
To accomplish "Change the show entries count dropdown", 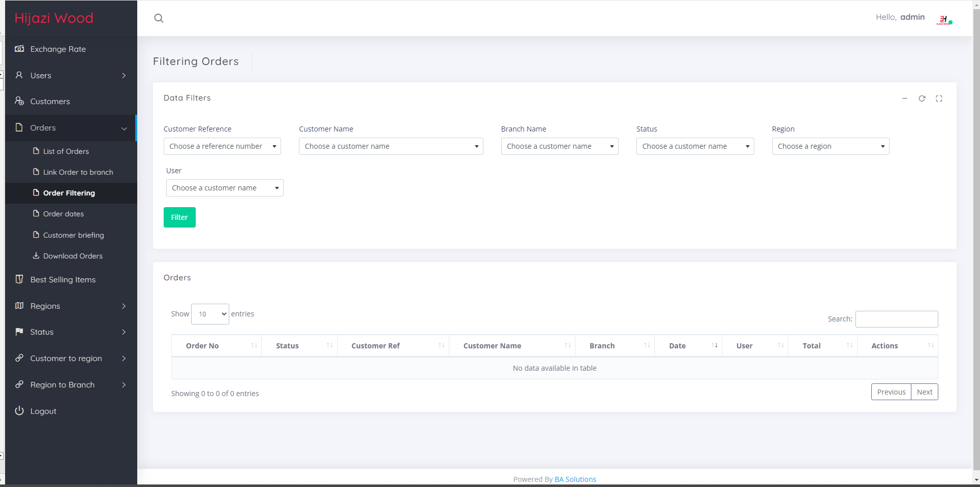I will 210,314.
